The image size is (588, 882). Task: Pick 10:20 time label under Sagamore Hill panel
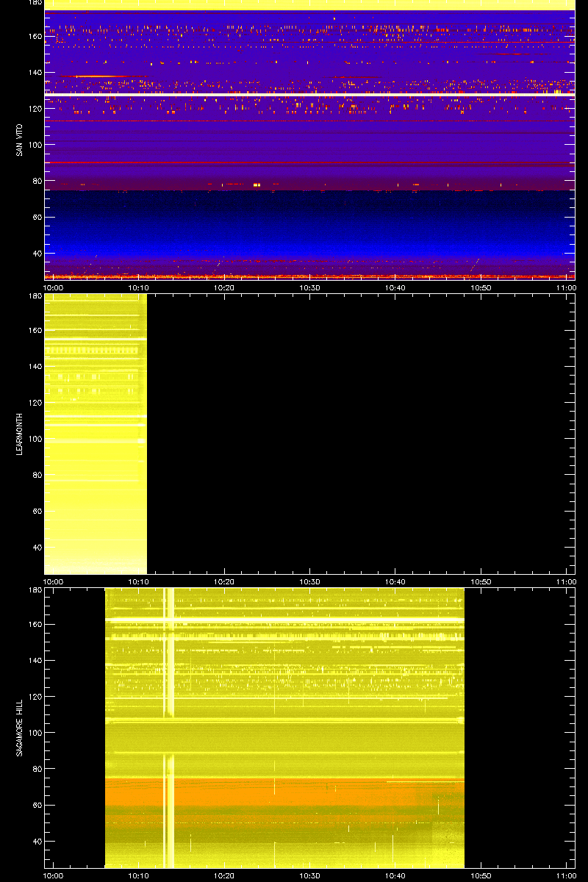click(224, 876)
